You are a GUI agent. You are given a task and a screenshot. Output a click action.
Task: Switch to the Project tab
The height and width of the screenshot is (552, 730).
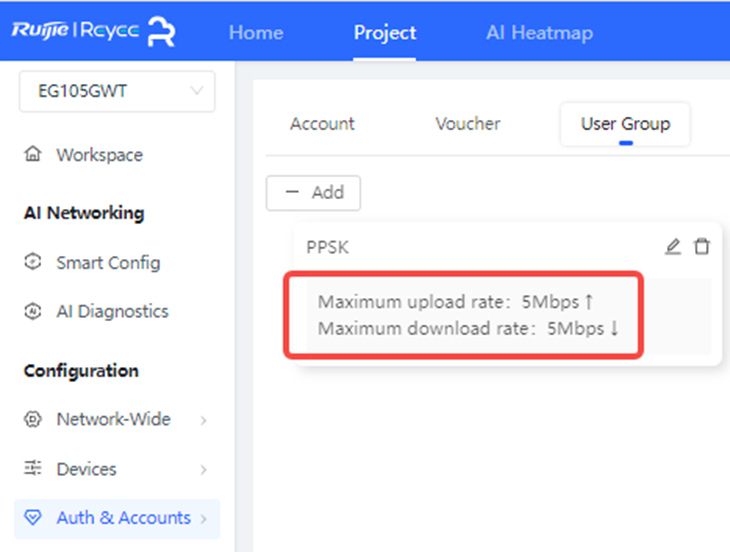coord(384,32)
